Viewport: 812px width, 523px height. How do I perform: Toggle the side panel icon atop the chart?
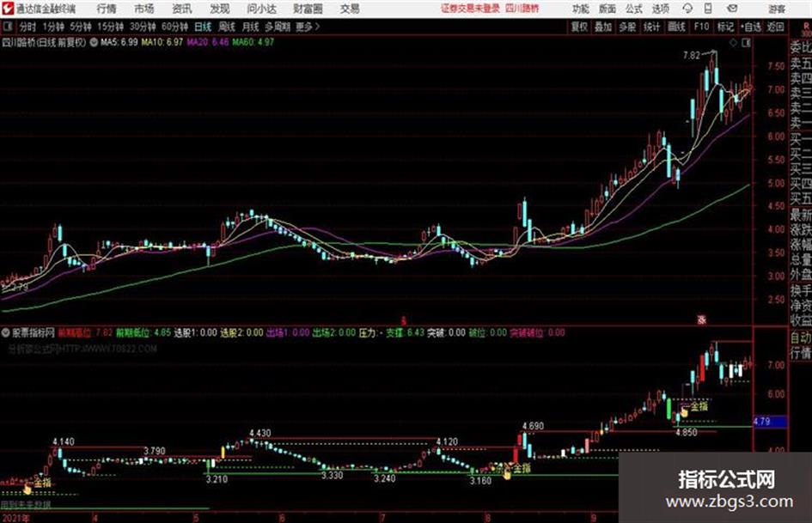click(x=746, y=43)
